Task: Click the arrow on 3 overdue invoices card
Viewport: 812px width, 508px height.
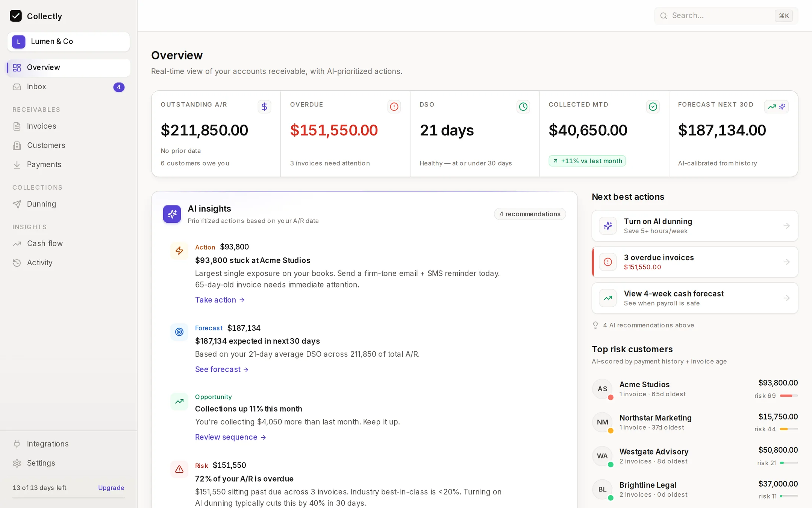Action: point(786,262)
